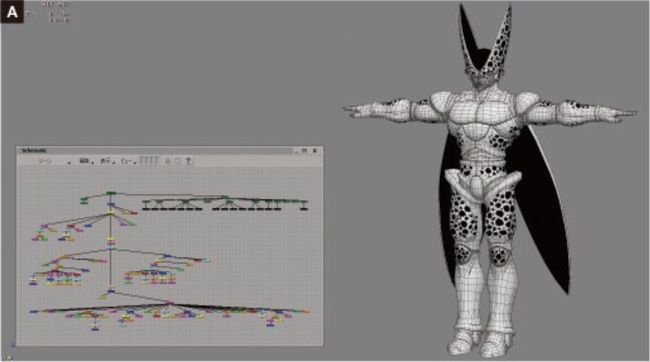Open the scene scope dropdown in the Schematic toolbar
Viewport: 650px width, 362px height.
coord(54,161)
